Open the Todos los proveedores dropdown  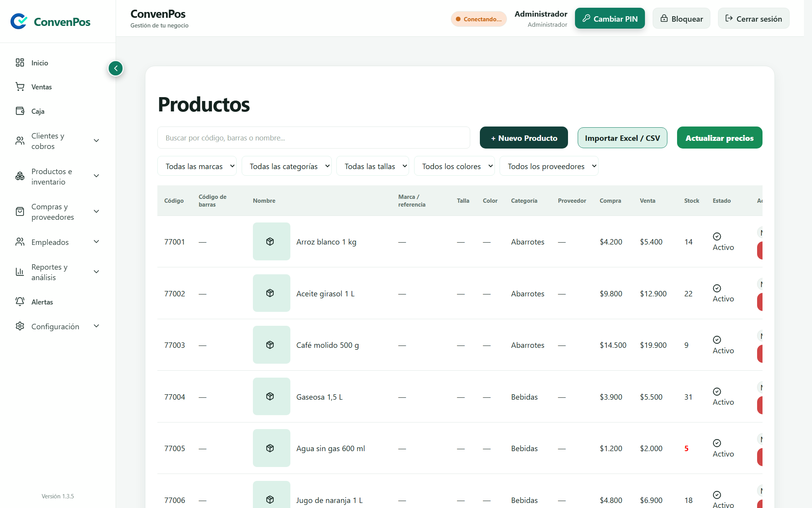click(x=549, y=166)
